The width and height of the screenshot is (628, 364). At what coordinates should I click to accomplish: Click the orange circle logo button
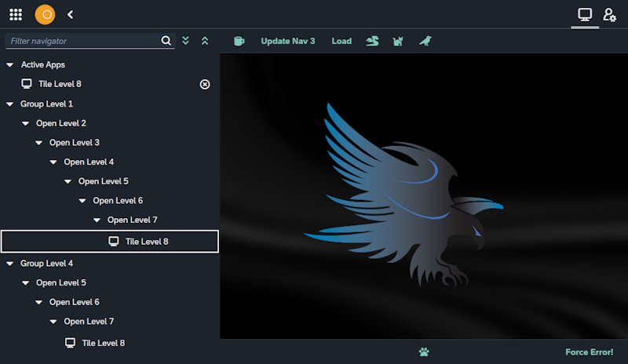tap(45, 14)
